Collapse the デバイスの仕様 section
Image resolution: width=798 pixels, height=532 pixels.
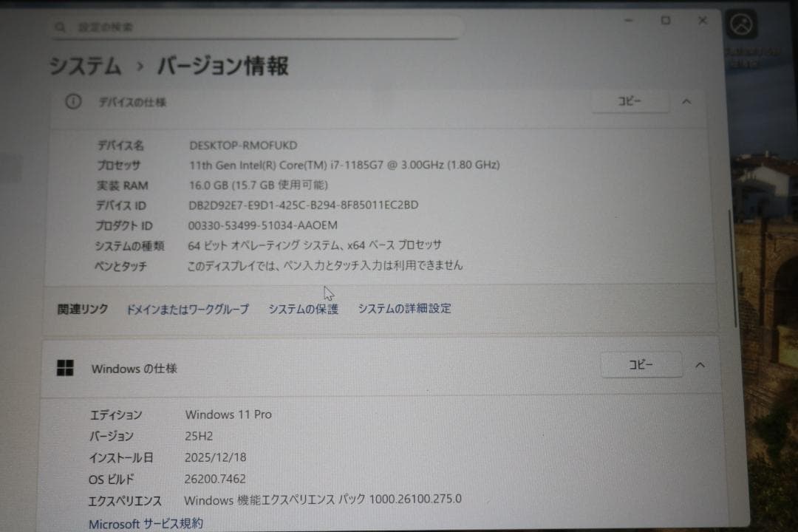pyautogui.click(x=686, y=102)
